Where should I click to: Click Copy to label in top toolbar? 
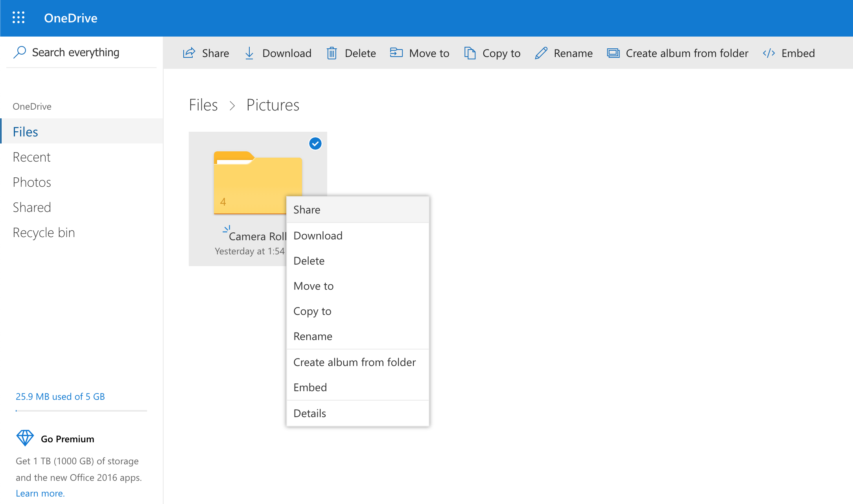coord(501,53)
